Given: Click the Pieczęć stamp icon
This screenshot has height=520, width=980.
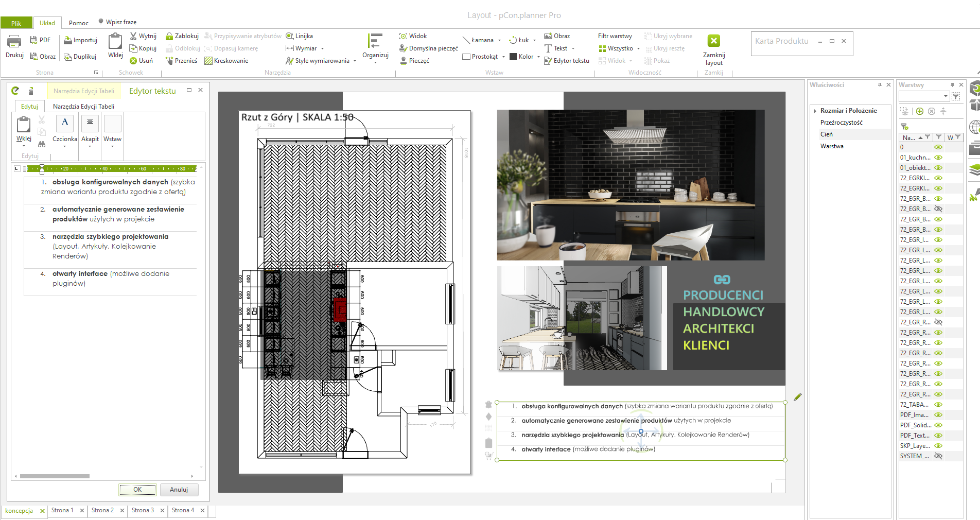Looking at the screenshot, I should click(x=404, y=61).
